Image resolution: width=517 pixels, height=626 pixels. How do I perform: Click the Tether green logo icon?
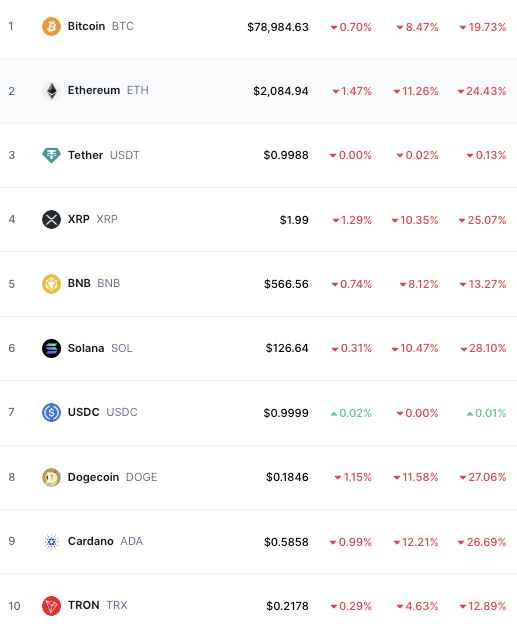tap(52, 155)
